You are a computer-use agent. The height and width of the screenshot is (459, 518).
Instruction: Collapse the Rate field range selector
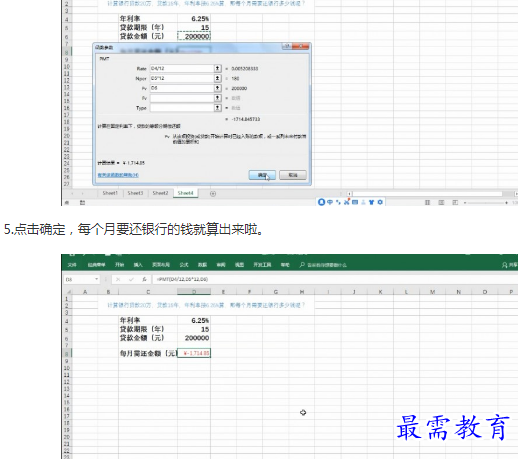pos(217,68)
